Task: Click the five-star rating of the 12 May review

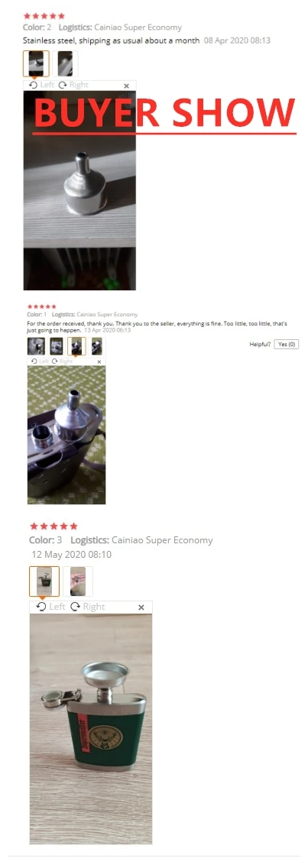Action: click(x=53, y=526)
